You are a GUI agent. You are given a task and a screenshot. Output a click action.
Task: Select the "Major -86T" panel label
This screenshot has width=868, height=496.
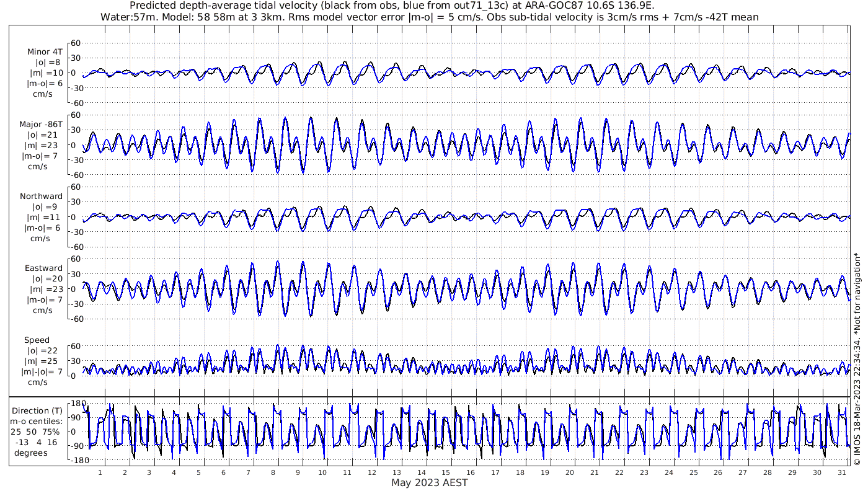coord(41,124)
